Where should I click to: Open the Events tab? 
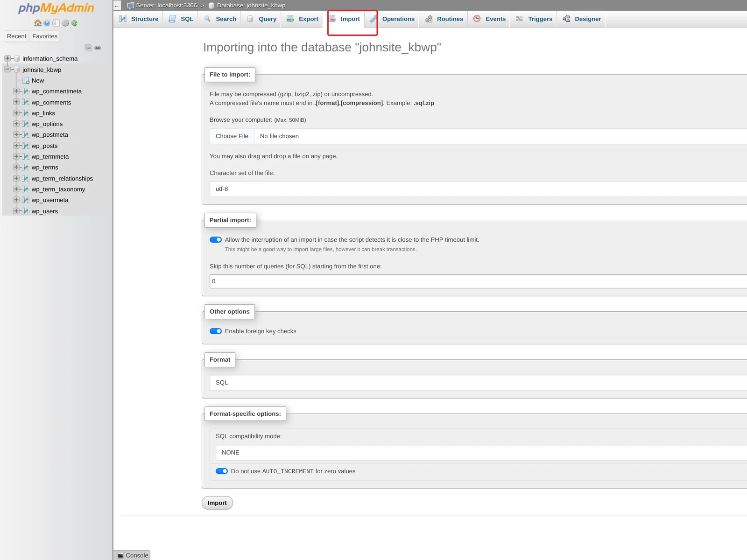(490, 19)
